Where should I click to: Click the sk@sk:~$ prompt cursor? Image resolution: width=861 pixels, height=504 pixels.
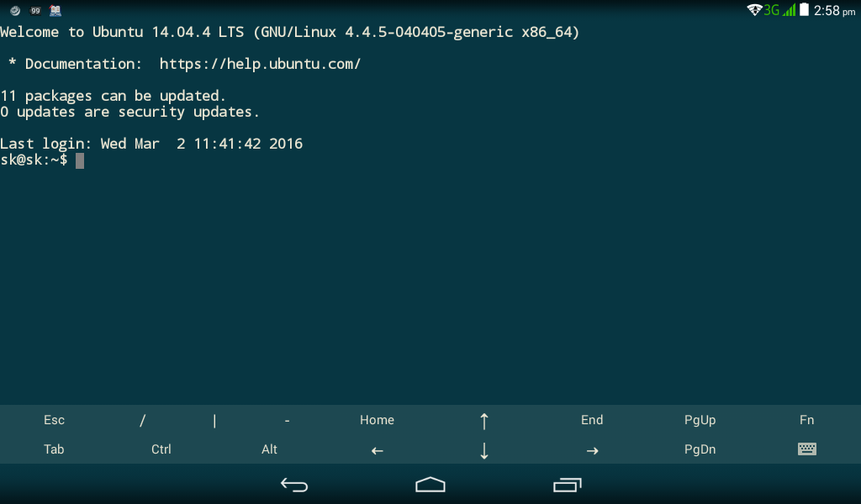click(x=80, y=160)
